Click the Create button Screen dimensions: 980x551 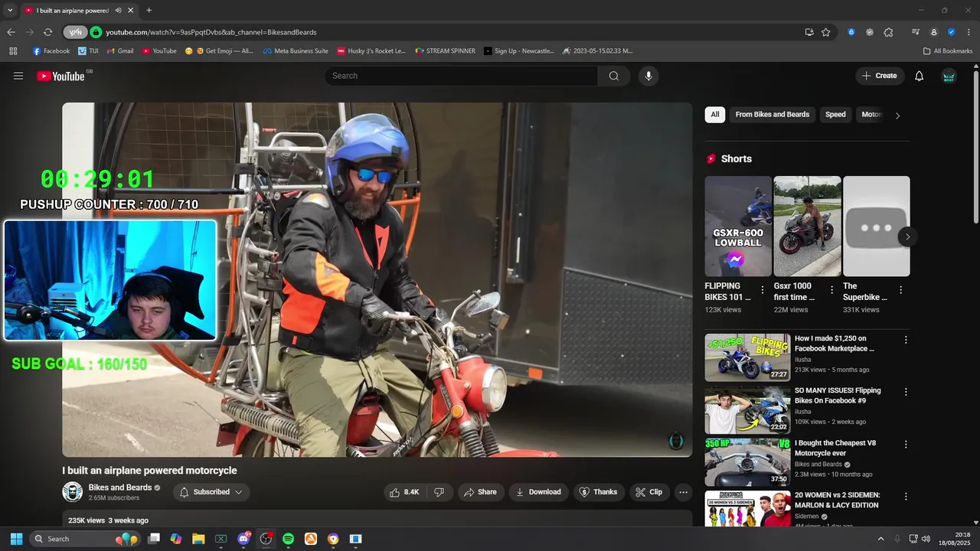pyautogui.click(x=880, y=76)
